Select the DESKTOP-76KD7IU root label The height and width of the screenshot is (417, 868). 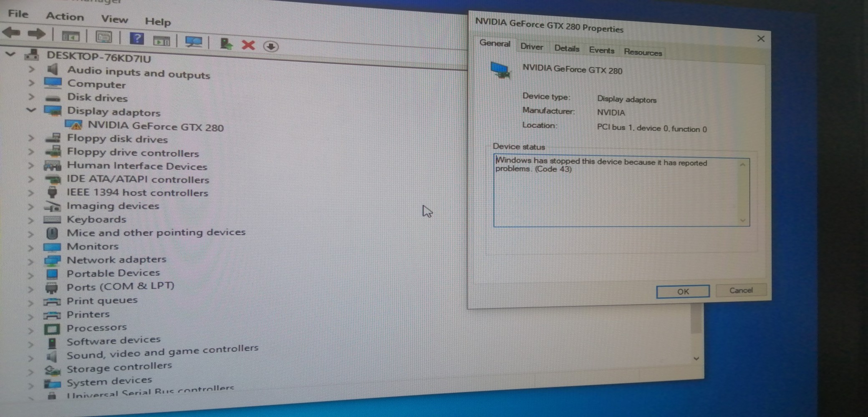point(98,57)
